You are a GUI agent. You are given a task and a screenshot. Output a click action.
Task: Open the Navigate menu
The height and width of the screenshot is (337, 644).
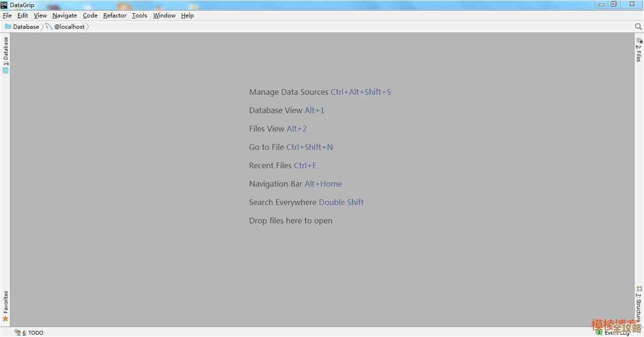point(65,16)
